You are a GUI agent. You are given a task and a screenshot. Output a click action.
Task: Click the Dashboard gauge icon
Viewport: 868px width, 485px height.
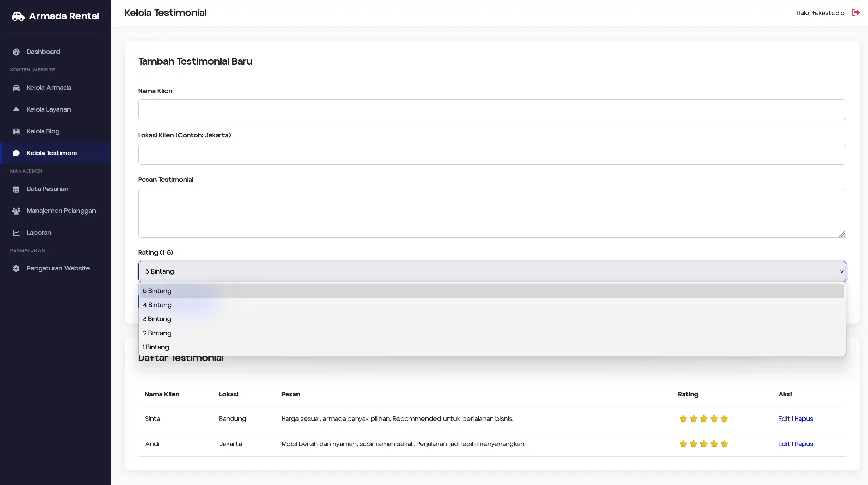(x=16, y=52)
